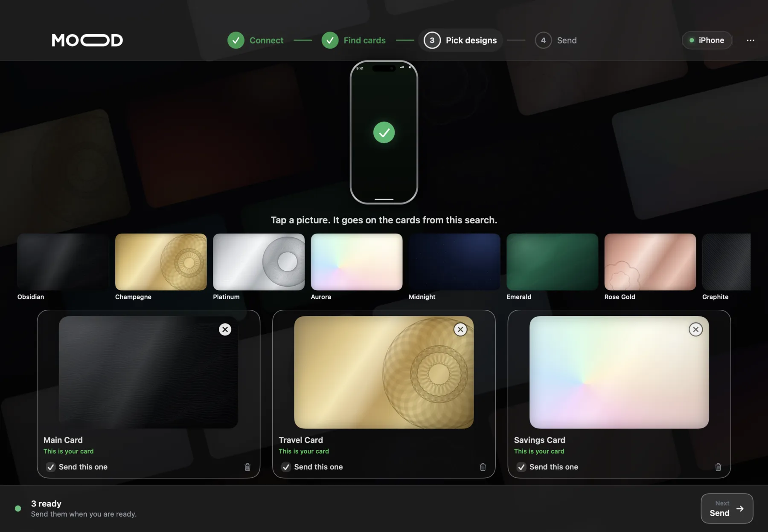Select the Pick designs step

460,40
